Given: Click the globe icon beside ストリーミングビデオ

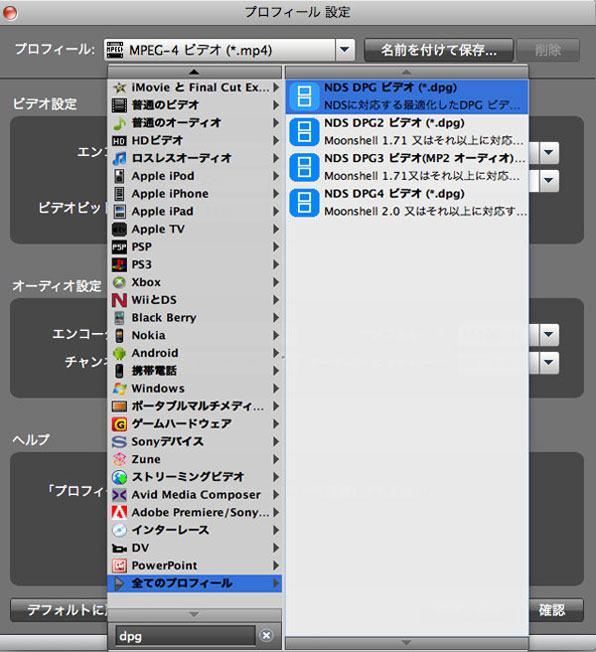Looking at the screenshot, I should (119, 477).
